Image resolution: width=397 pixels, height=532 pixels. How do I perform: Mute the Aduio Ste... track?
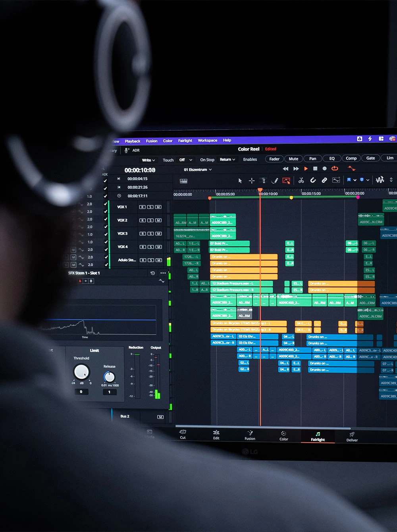pos(158,260)
